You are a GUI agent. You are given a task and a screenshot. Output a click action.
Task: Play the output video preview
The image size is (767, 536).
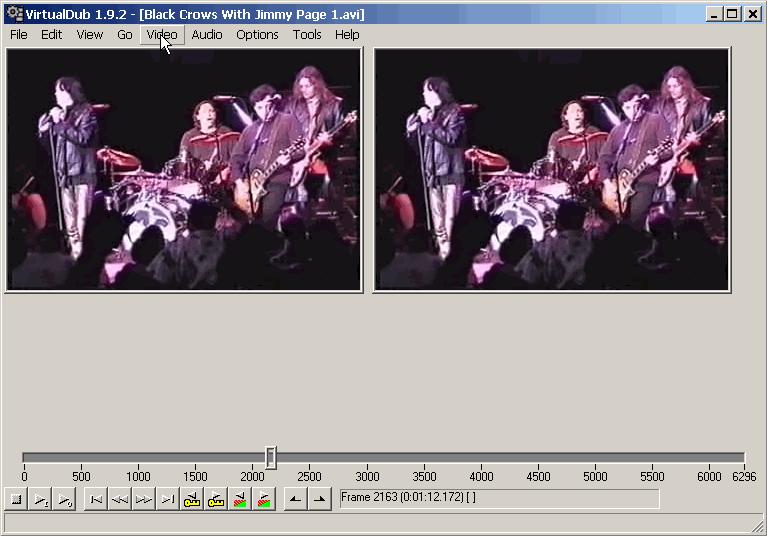64,499
